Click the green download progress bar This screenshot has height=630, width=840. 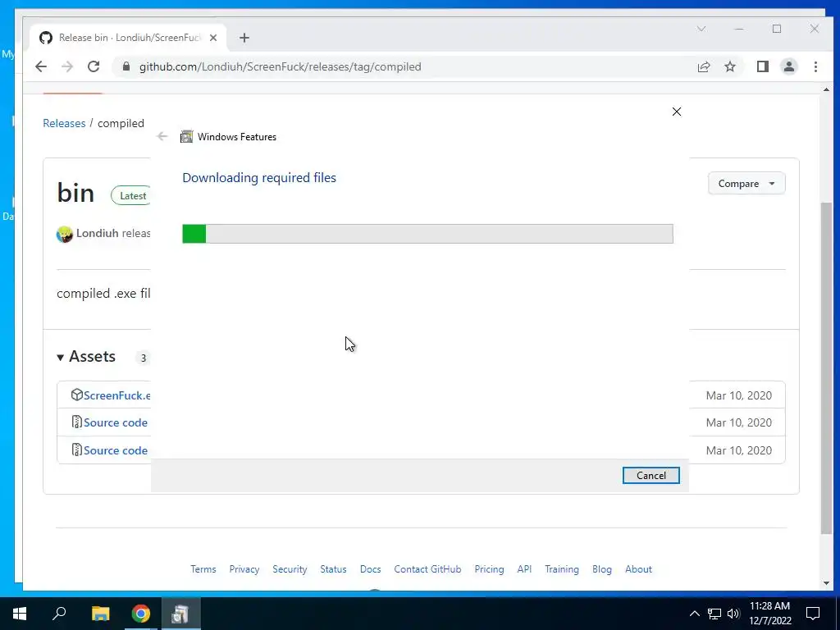click(427, 234)
